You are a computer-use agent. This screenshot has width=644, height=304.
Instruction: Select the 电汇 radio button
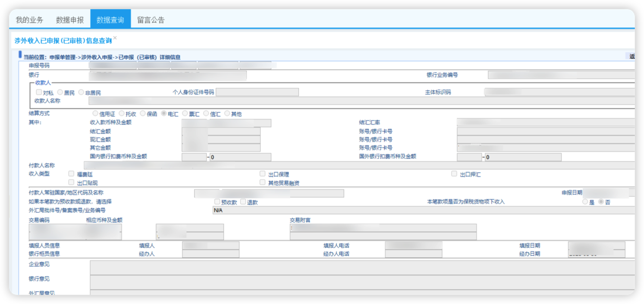(164, 114)
